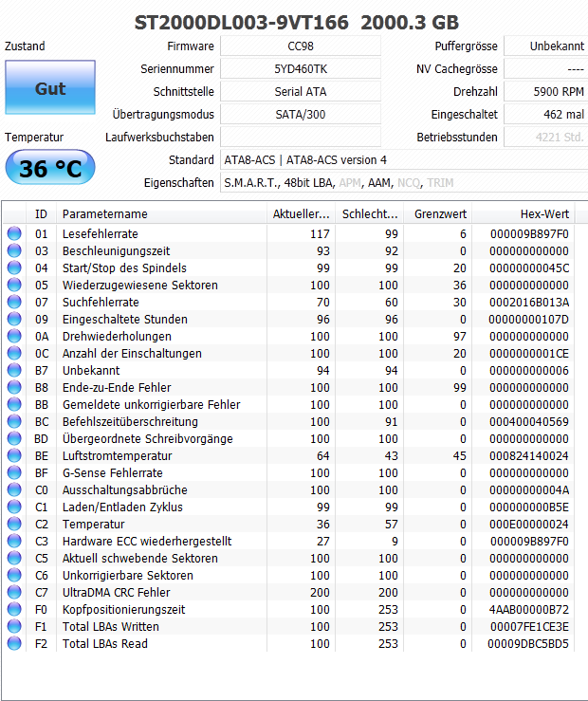Click the Drehzahl field 5900 RPM
This screenshot has height=701, width=588.
546,92
